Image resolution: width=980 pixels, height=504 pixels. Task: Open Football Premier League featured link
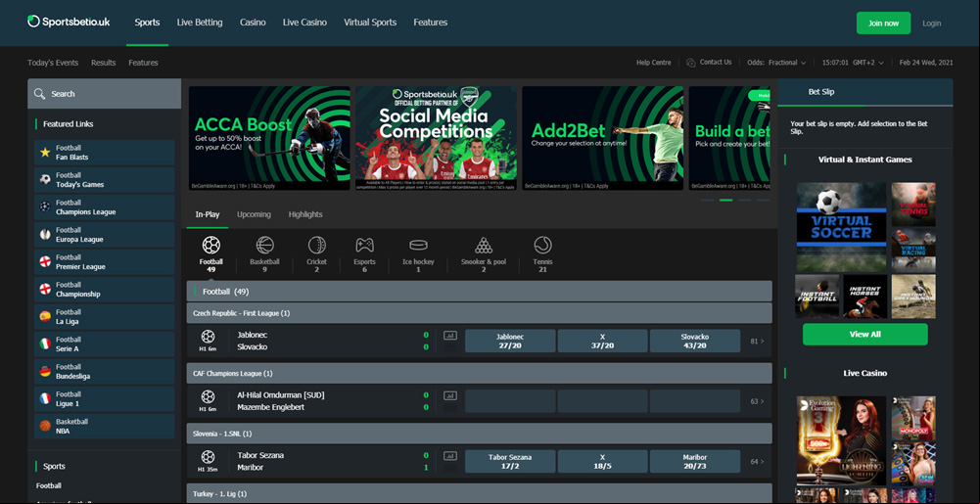click(x=105, y=262)
